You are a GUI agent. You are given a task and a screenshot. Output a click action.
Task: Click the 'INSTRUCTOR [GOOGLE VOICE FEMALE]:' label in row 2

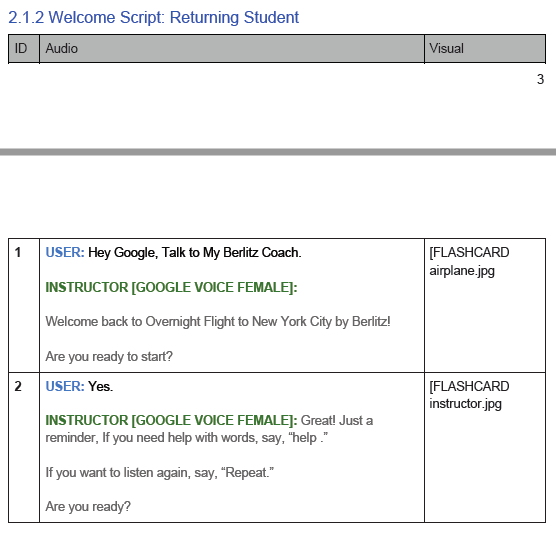click(x=171, y=421)
